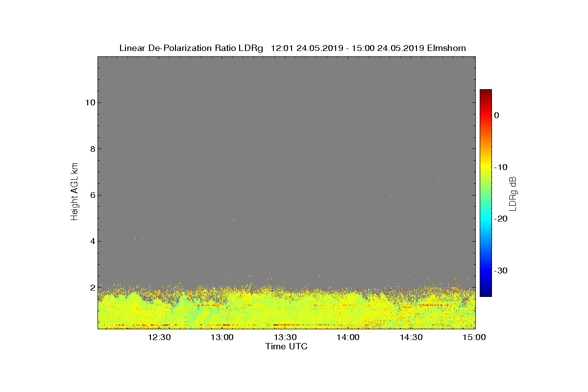This screenshot has height=392, width=588.
Task: Click the 13:00 time tick label
Action: pos(222,338)
